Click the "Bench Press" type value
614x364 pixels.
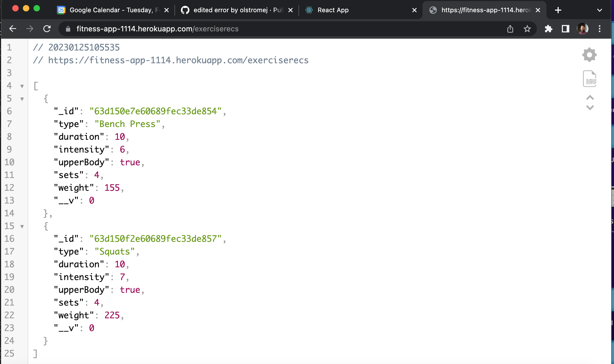[127, 124]
